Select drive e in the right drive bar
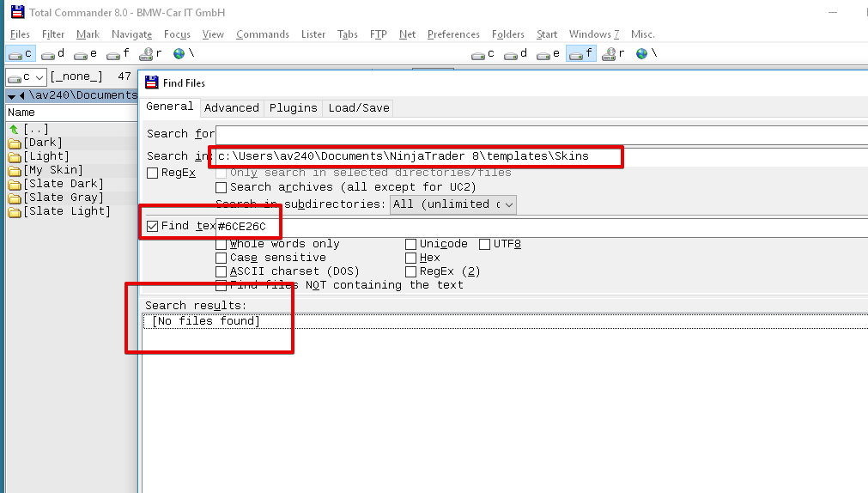Screen dimensions: 868x493 click(x=549, y=54)
